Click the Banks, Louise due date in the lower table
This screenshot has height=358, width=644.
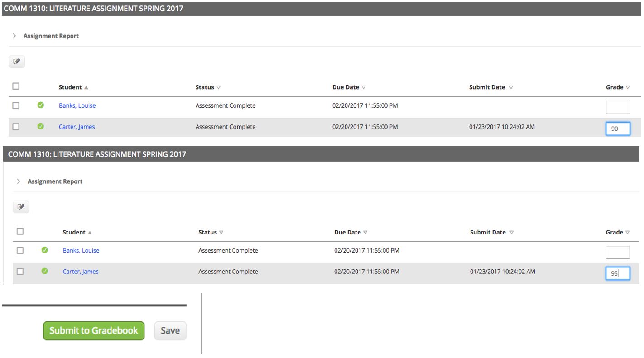367,250
